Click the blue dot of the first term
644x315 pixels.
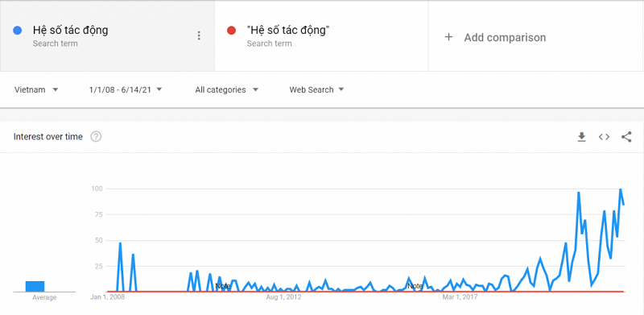pyautogui.click(x=17, y=31)
